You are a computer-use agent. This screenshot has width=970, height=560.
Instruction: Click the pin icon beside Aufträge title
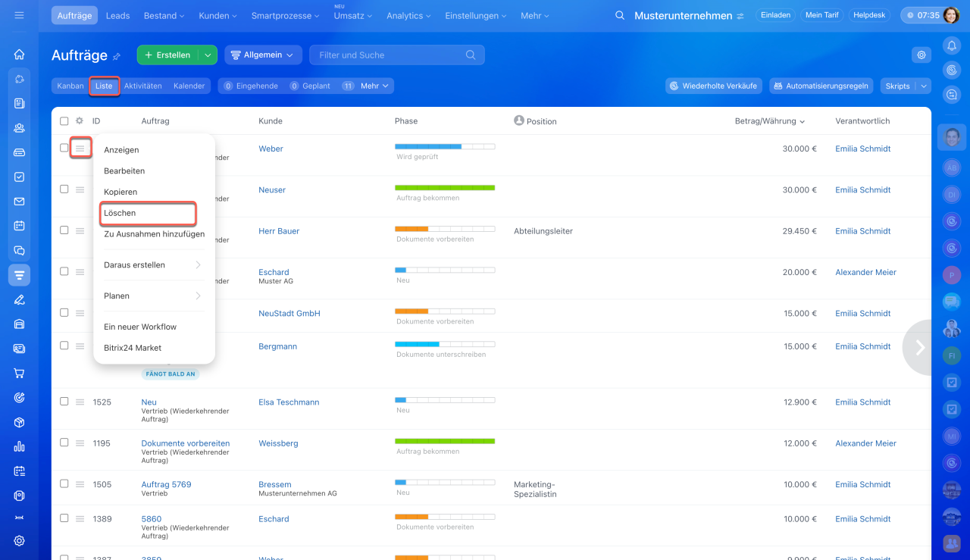click(x=117, y=56)
